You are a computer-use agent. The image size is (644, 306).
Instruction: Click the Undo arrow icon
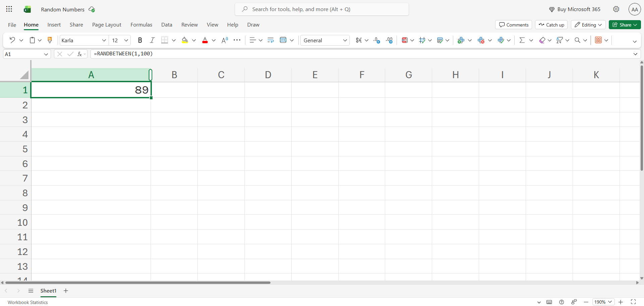[12, 40]
